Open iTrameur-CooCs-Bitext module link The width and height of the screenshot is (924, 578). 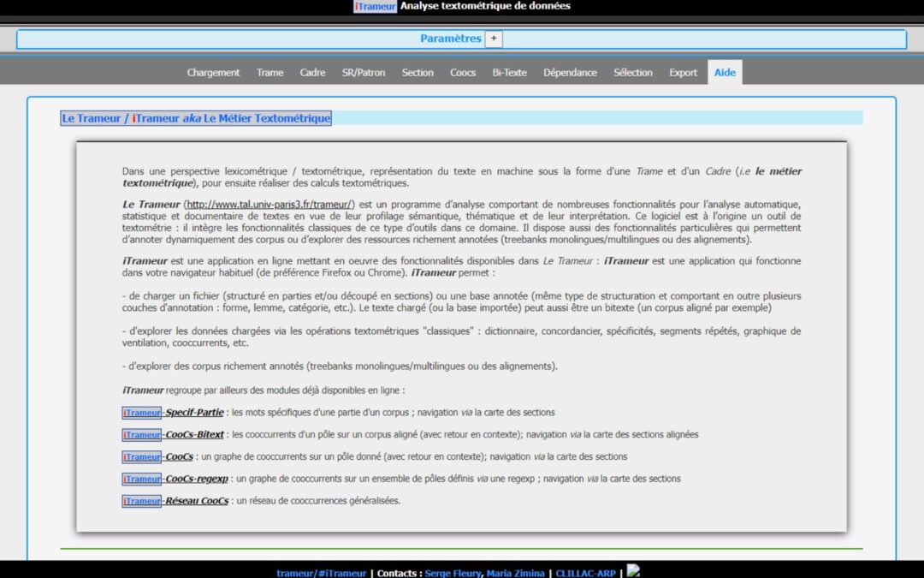[173, 435]
